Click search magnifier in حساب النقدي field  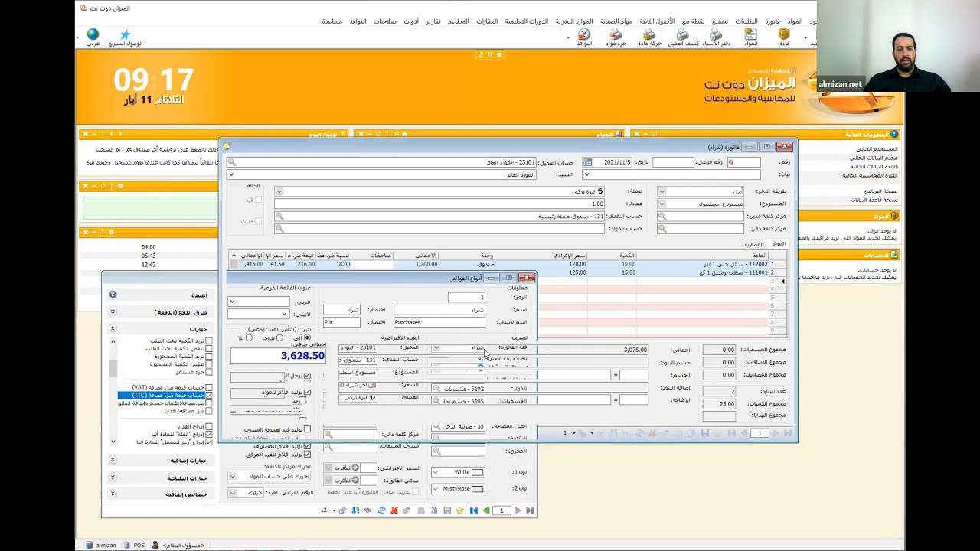pyautogui.click(x=279, y=217)
